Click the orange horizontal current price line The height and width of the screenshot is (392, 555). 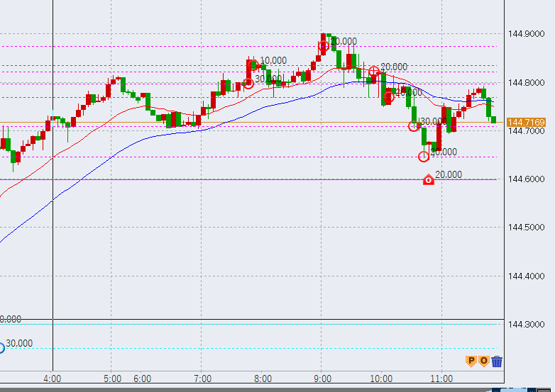213,123
